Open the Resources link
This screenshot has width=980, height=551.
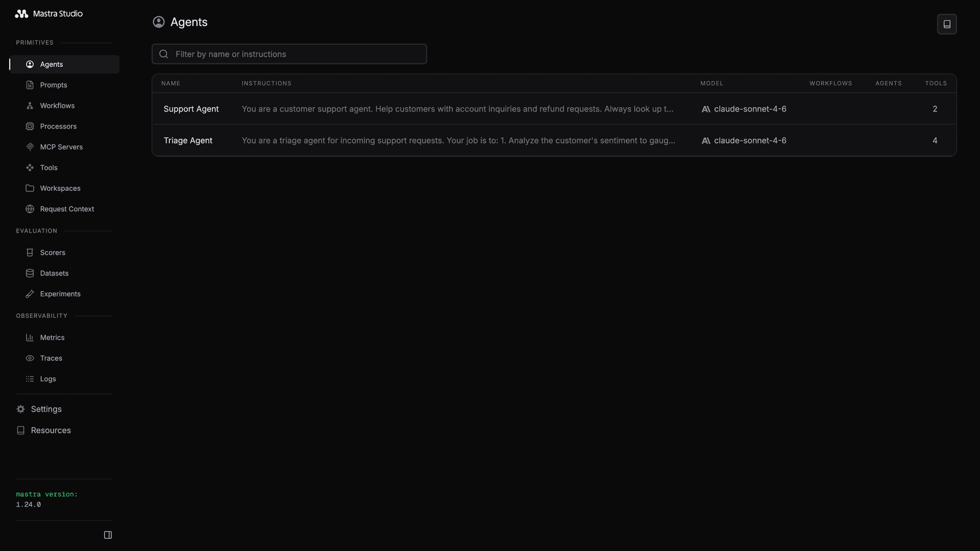pyautogui.click(x=50, y=430)
